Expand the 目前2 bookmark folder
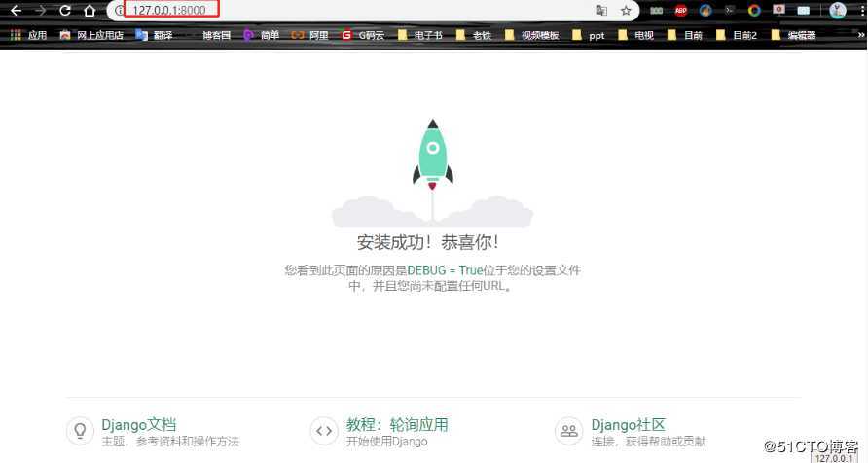Screen dimensions: 868x463 point(737,35)
